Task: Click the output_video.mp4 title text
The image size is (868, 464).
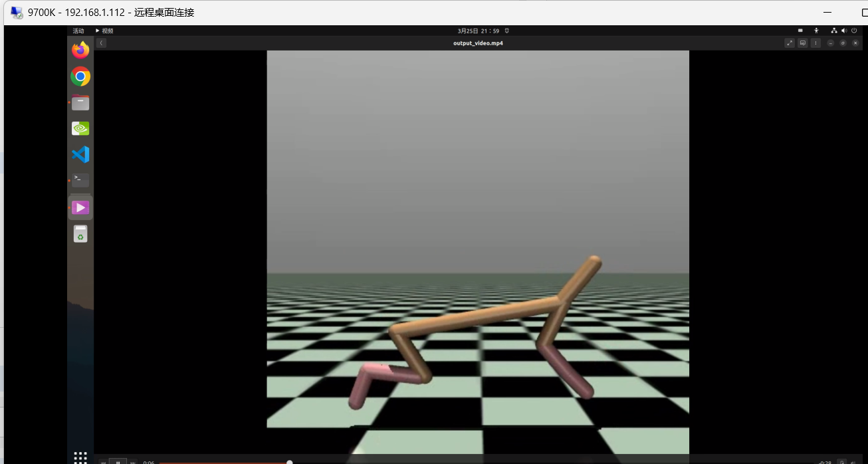Action: (478, 43)
